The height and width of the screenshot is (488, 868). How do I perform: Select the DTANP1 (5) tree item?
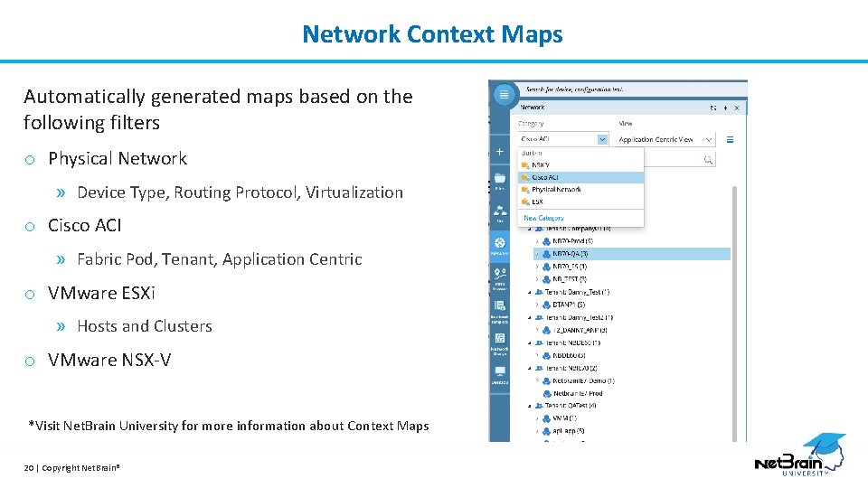coord(569,305)
